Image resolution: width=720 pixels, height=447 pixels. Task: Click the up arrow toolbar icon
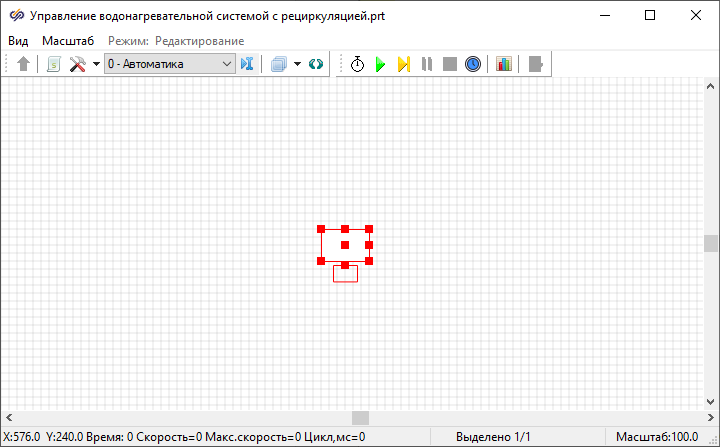(x=24, y=64)
